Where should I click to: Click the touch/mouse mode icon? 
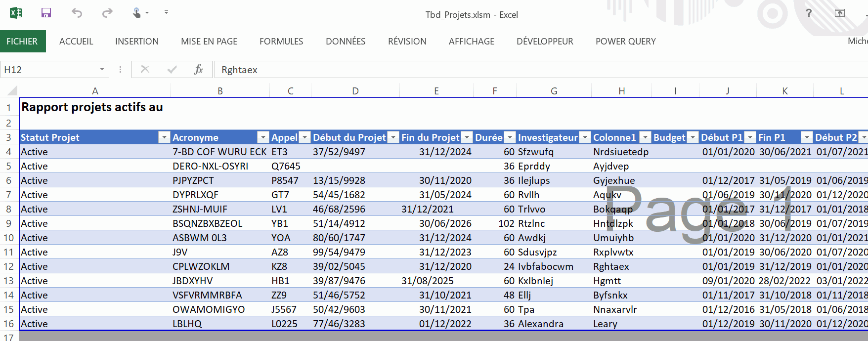[x=137, y=13]
